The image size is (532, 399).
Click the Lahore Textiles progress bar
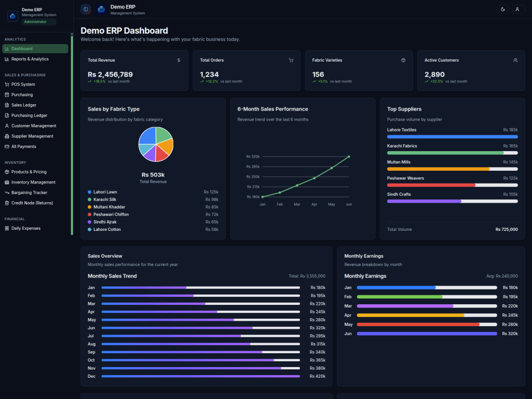(452, 137)
